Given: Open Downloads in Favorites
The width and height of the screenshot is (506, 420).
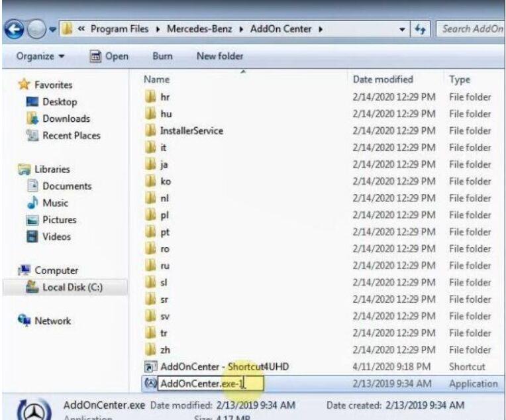Looking at the screenshot, I should click(58, 119).
